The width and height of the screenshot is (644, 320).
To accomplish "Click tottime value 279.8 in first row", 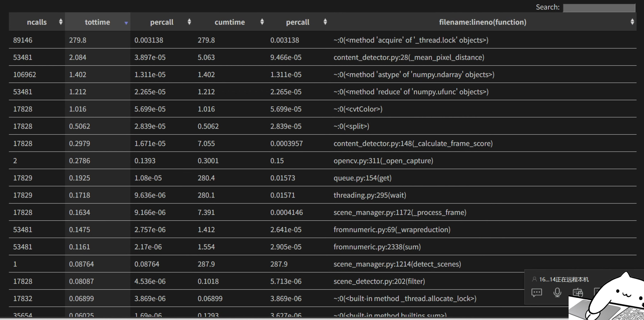I will [x=78, y=40].
